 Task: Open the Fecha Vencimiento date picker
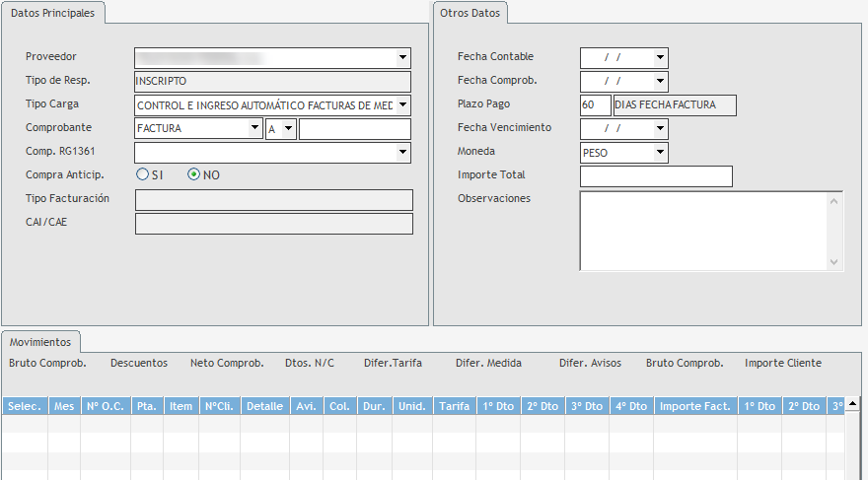point(660,128)
